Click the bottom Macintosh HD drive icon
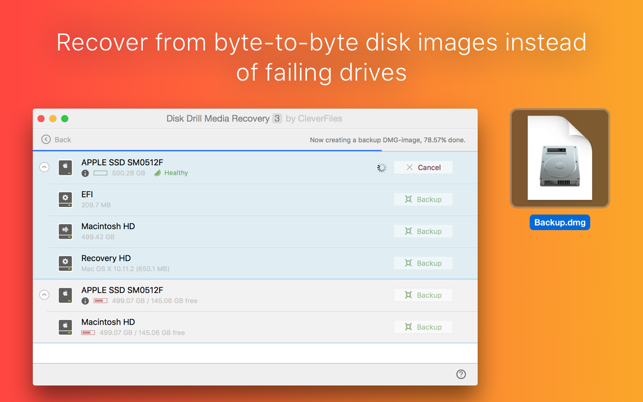The width and height of the screenshot is (643, 402). pyautogui.click(x=65, y=327)
